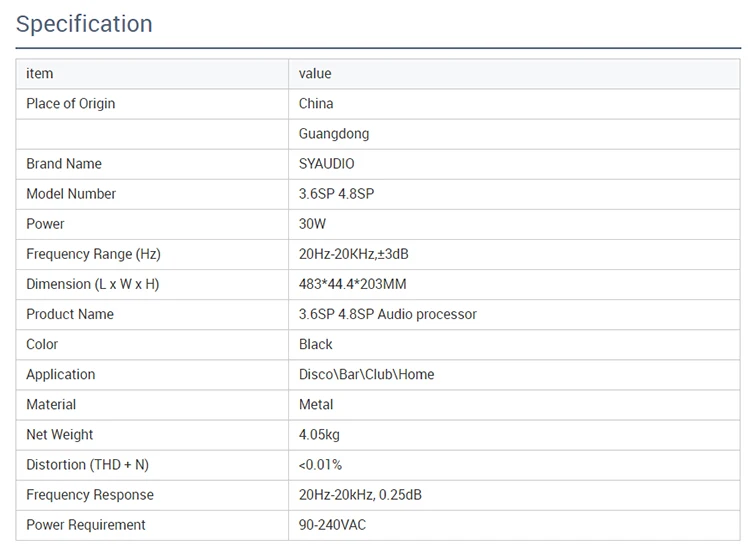Click the SYAUDIO brand value

(327, 164)
